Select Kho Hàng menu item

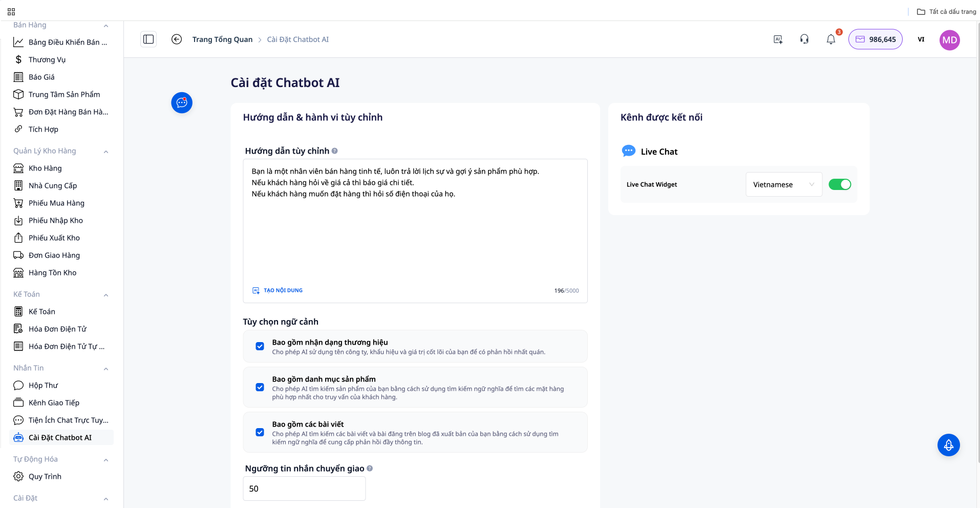tap(45, 168)
